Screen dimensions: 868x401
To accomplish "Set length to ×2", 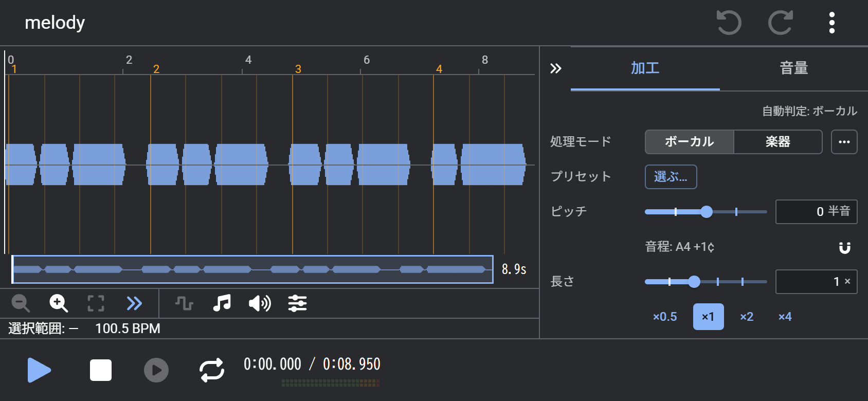I will click(x=747, y=317).
